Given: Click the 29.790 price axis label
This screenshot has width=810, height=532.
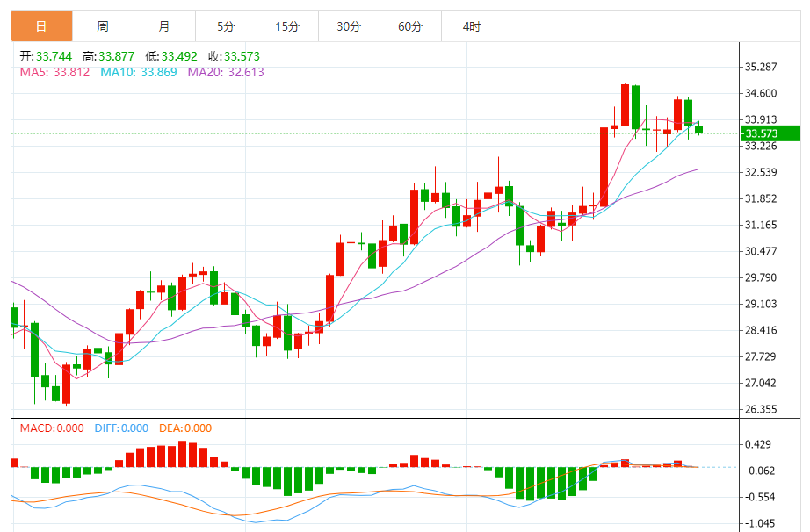Looking at the screenshot, I should point(761,277).
